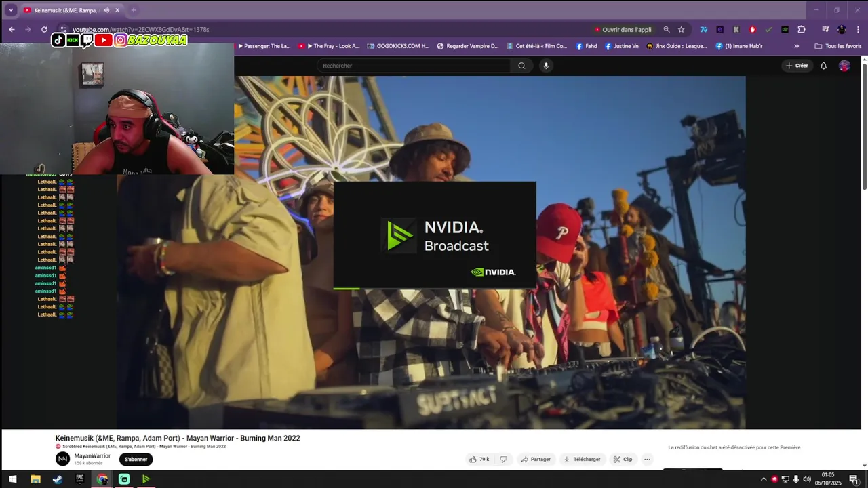868x488 pixels.
Task: Open more actions menu beside Clip
Action: point(647,459)
